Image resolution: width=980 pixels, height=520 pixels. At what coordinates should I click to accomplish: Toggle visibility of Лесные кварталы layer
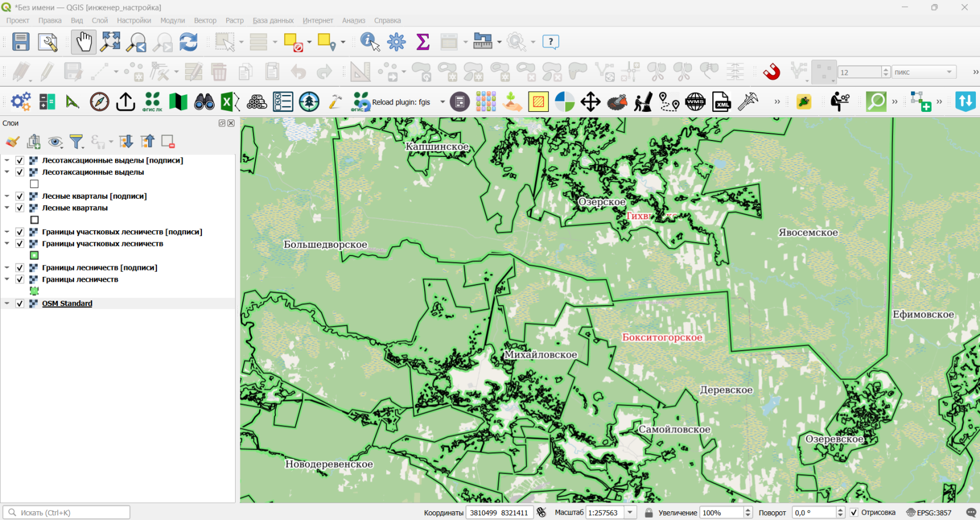coord(20,208)
